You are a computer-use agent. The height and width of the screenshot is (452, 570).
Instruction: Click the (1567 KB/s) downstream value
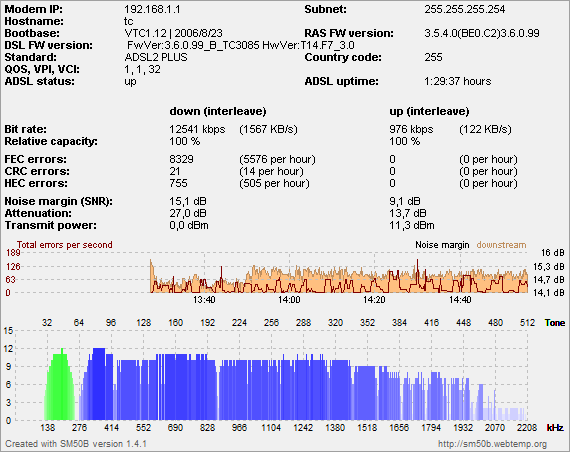[x=268, y=129]
